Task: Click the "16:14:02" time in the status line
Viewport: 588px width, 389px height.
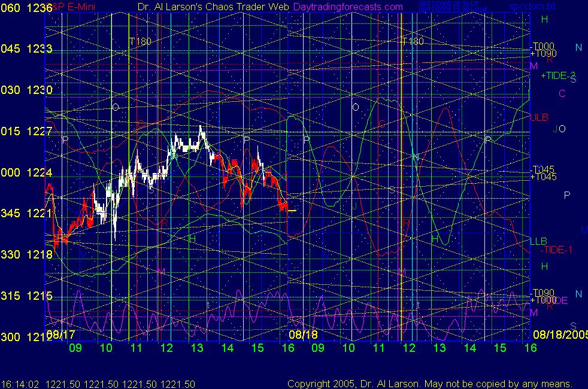Action: (20, 384)
